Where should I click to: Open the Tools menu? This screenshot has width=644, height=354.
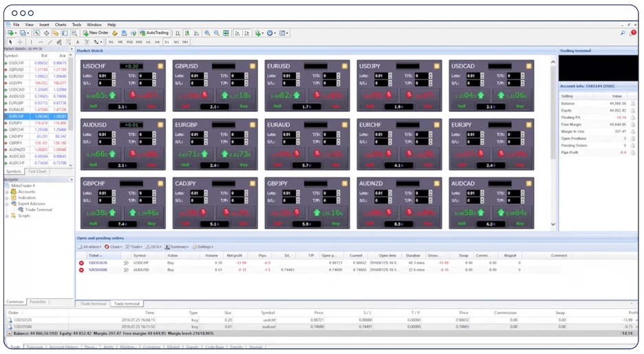(77, 25)
